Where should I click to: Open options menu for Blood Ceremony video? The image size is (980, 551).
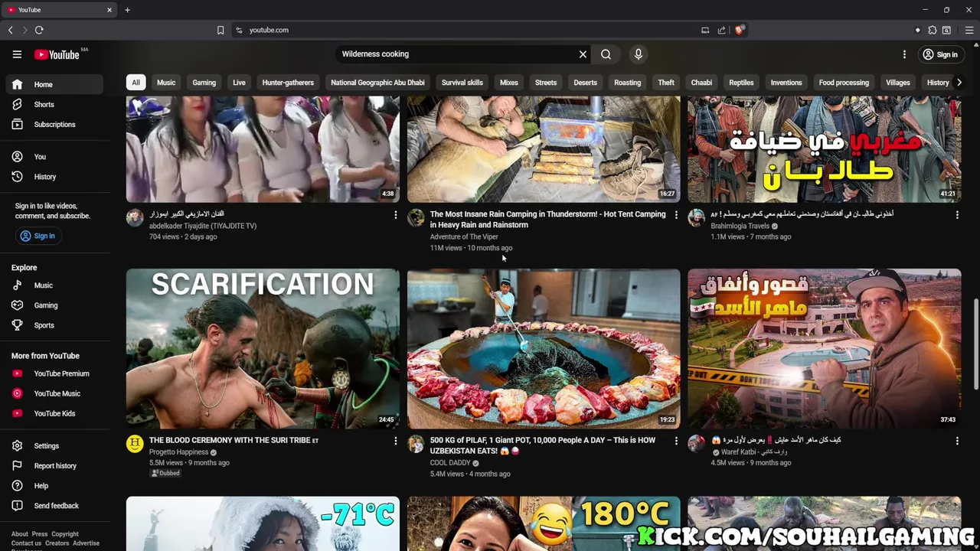point(396,441)
